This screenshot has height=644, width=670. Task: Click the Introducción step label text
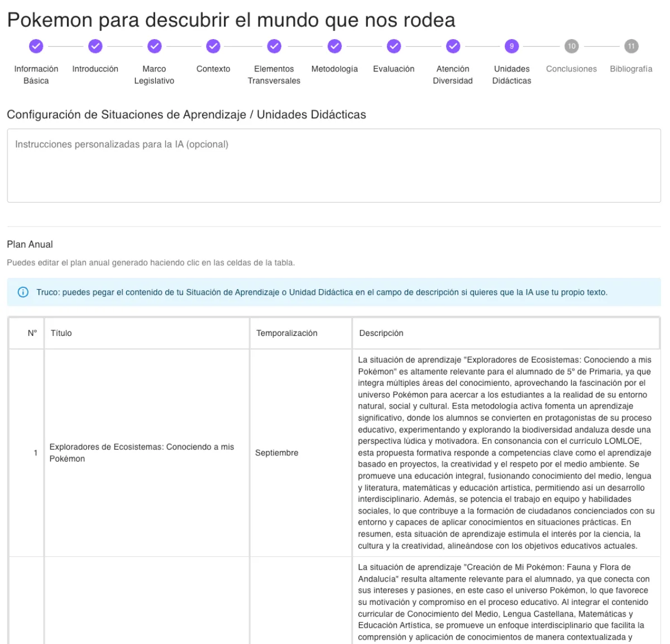(x=95, y=69)
